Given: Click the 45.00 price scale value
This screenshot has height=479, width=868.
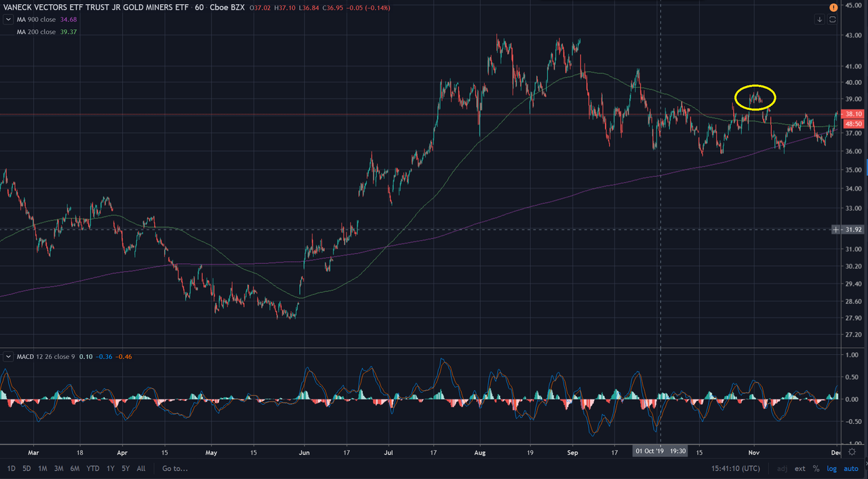Looking at the screenshot, I should point(852,6).
